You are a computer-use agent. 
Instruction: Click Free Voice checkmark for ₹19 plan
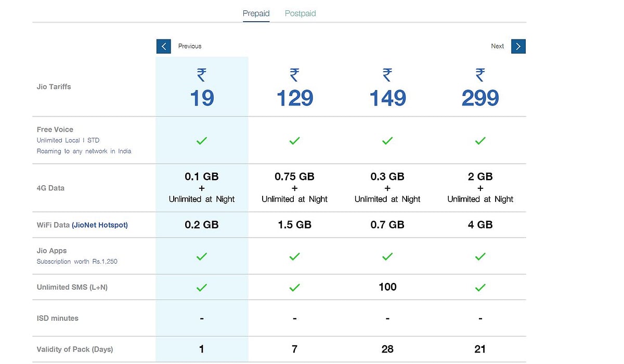tap(202, 140)
